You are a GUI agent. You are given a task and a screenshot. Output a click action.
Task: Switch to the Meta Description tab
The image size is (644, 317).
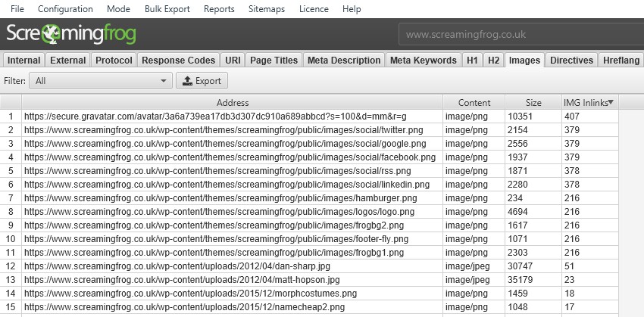click(344, 61)
